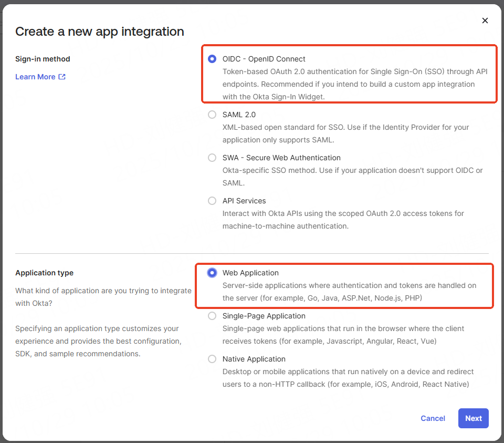Screen dimensions: 504x443
Task: Click the 'Native Application' label text
Action: point(254,359)
